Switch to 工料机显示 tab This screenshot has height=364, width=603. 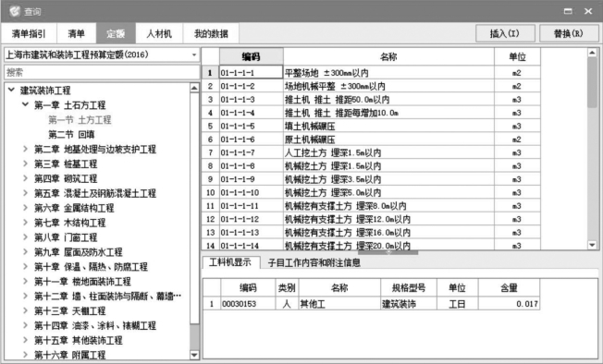(230, 262)
